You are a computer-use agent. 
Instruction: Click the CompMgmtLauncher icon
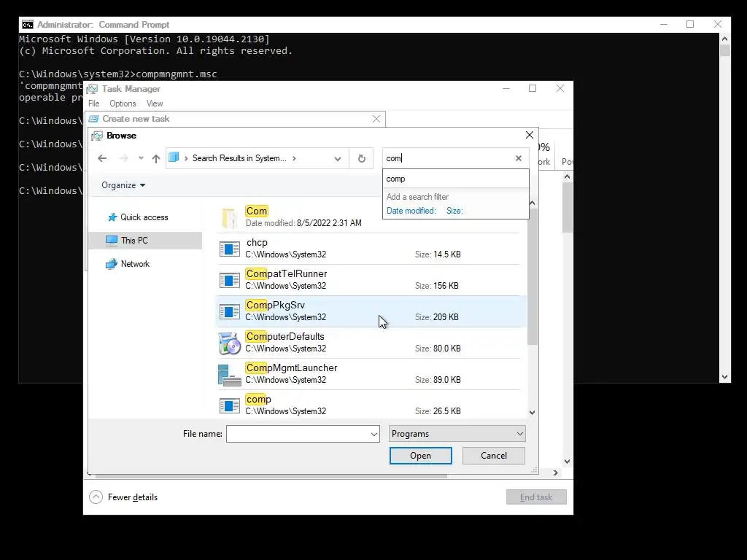(x=229, y=375)
